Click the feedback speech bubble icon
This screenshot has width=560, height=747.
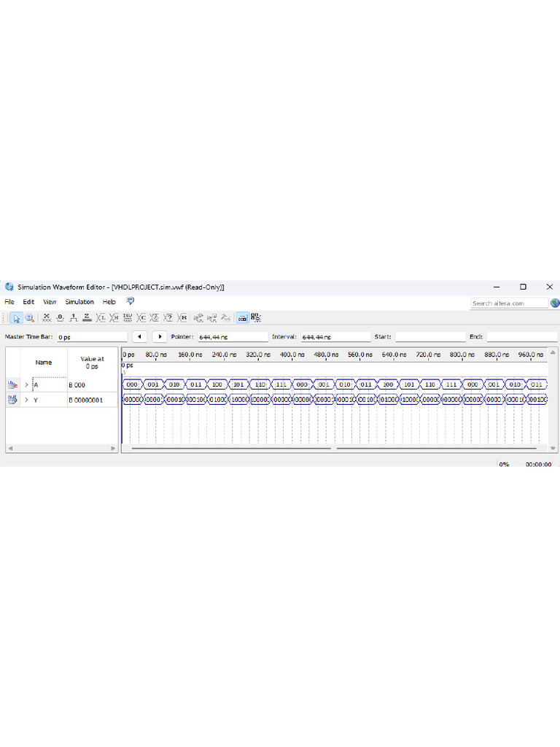coord(130,301)
